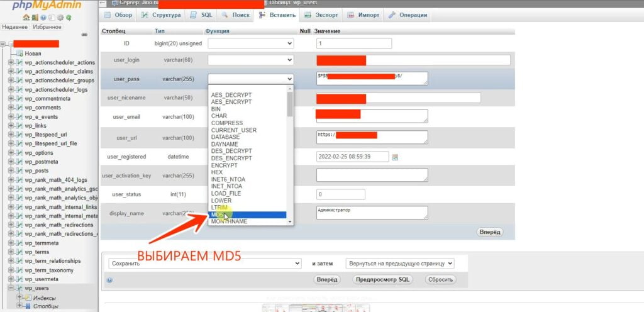Click the upper Вперёд button
The image size is (644, 312).
(490, 232)
